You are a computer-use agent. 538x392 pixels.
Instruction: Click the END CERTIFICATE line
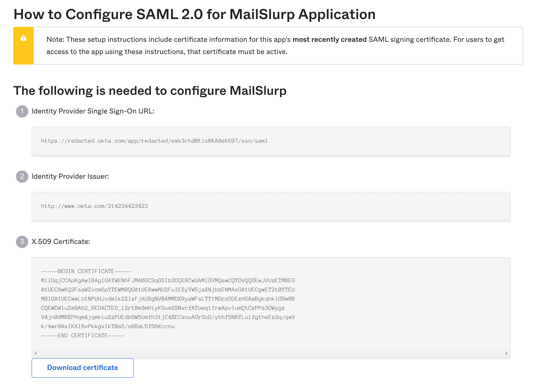83,336
